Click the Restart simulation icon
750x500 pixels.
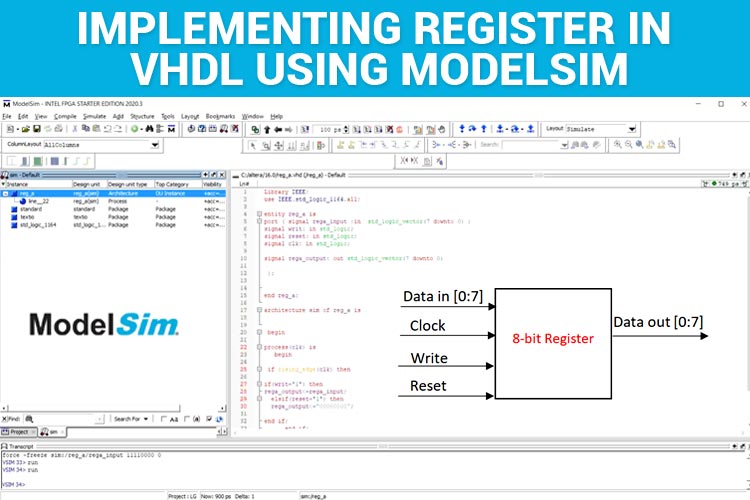click(x=305, y=130)
